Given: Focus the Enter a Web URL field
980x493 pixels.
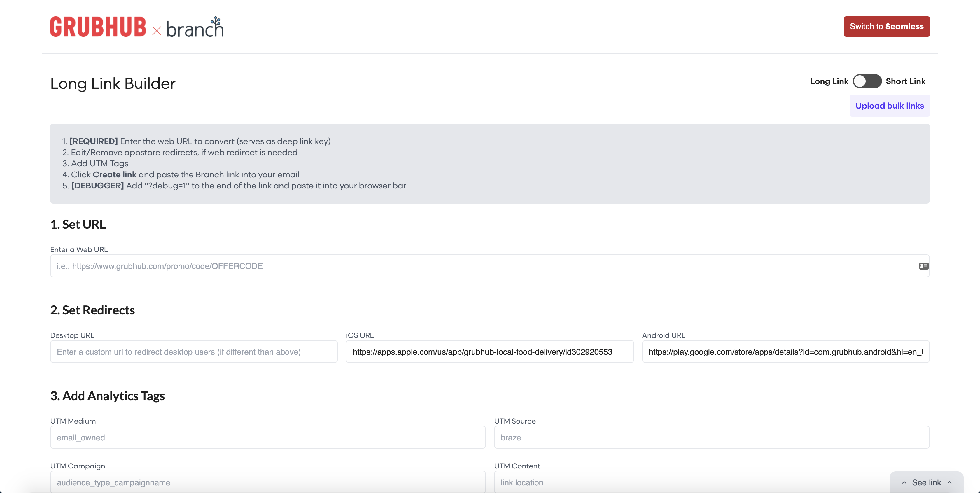Looking at the screenshot, I should [x=490, y=266].
